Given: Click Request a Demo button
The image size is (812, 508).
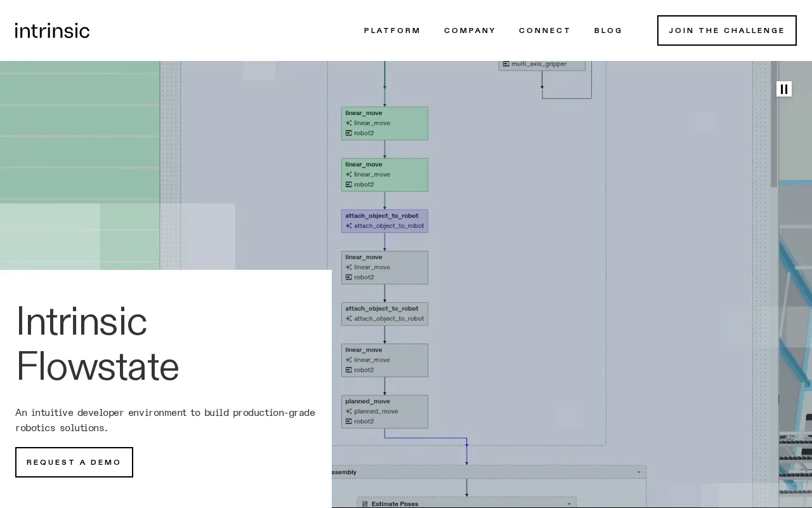Looking at the screenshot, I should [x=74, y=462].
